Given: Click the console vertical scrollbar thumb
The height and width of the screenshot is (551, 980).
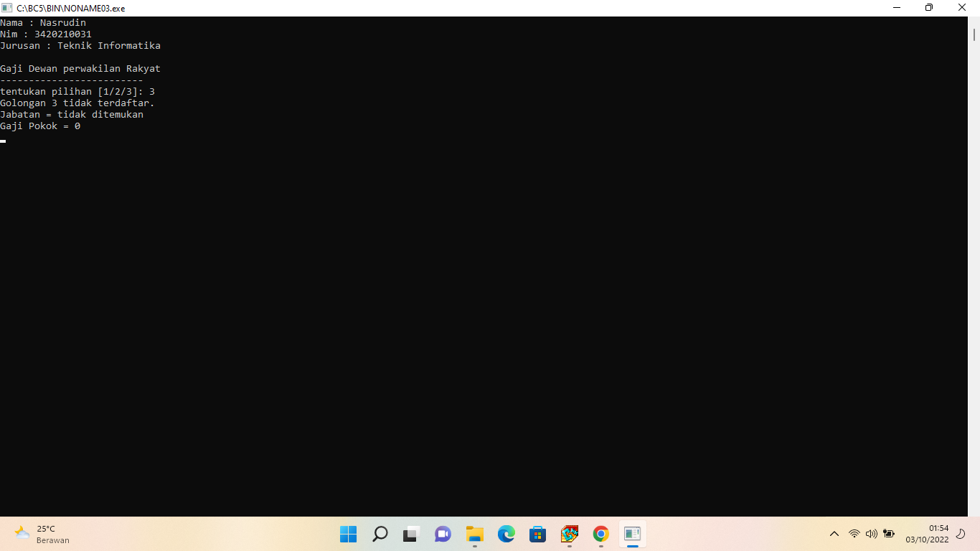Looking at the screenshot, I should pos(974,34).
